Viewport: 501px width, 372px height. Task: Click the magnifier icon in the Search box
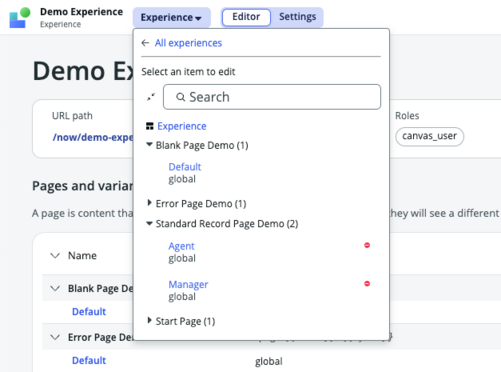pyautogui.click(x=180, y=97)
